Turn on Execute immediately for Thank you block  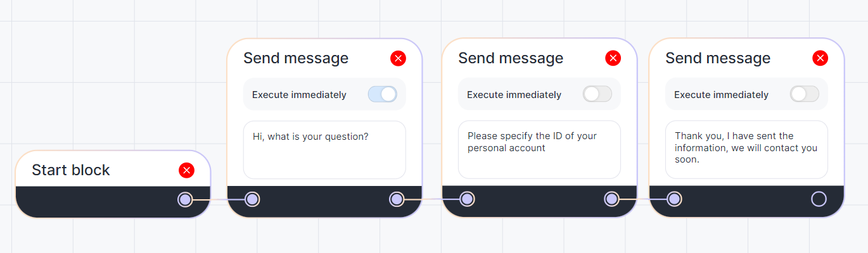pos(804,94)
